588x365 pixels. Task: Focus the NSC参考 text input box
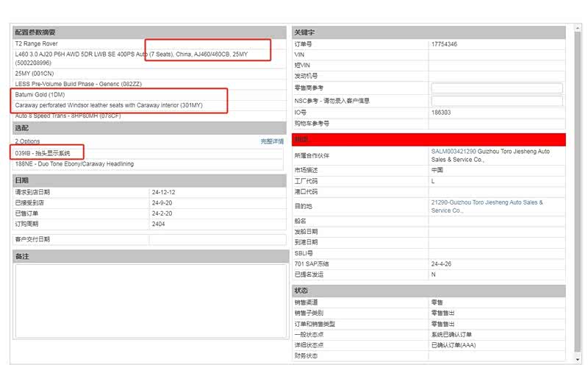497,101
